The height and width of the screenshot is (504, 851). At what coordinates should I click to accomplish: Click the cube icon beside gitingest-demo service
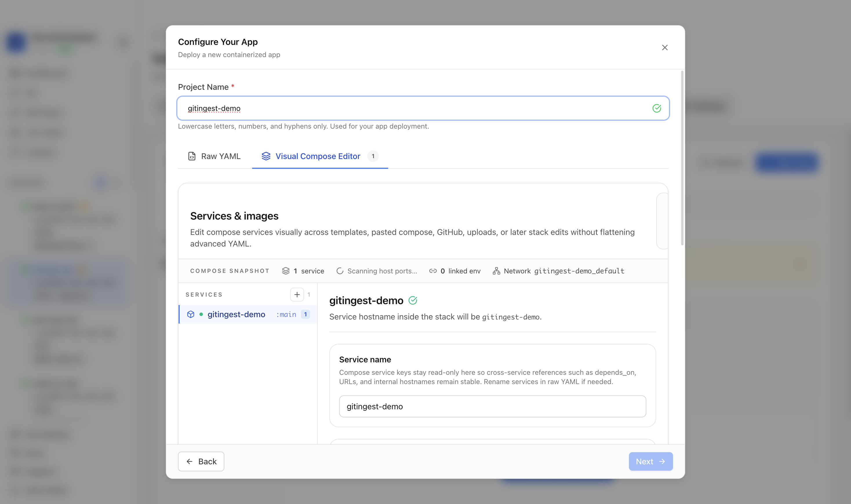tap(191, 315)
